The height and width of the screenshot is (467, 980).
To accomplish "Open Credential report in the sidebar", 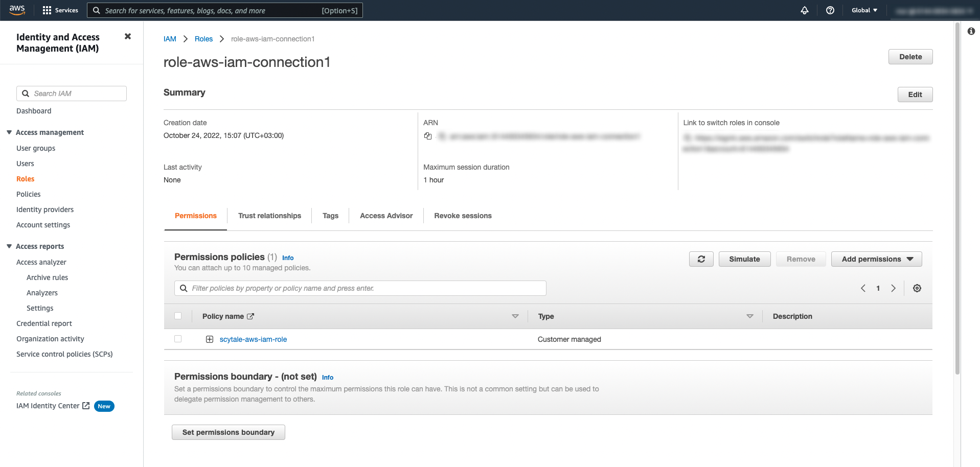I will click(44, 323).
